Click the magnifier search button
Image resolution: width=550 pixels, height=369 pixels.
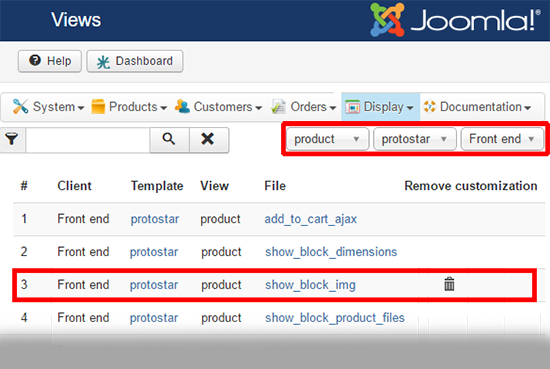(169, 140)
